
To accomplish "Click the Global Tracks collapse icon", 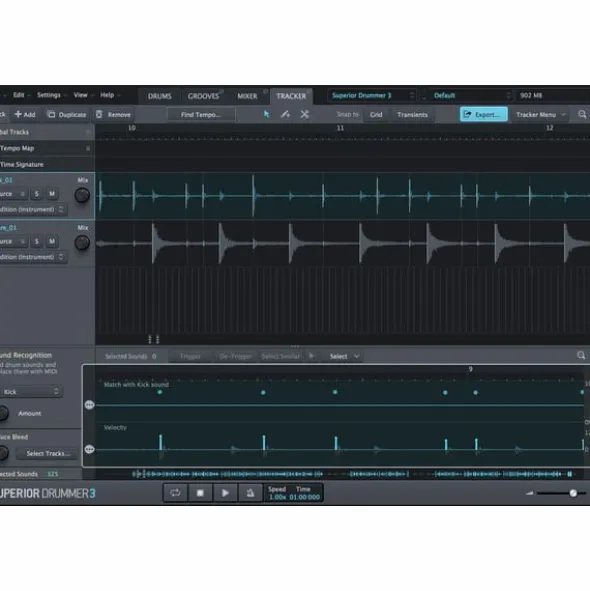I will 88,132.
